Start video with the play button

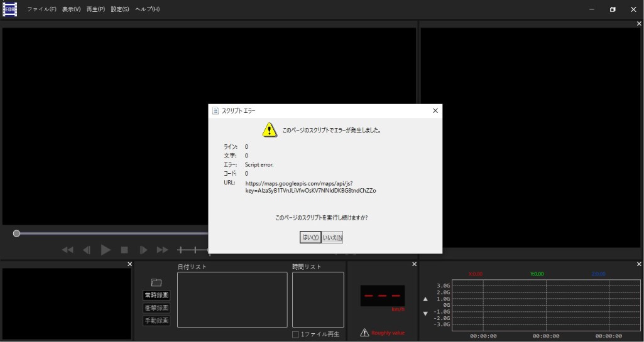coord(106,250)
